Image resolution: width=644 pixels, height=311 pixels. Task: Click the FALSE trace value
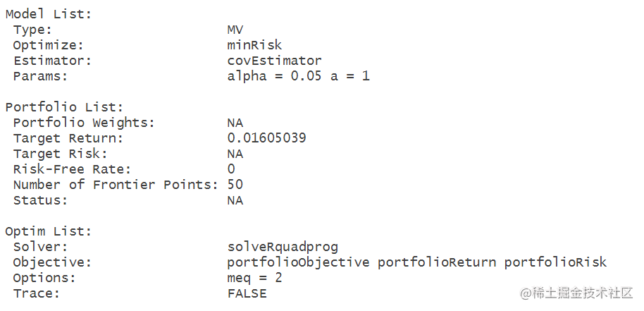(x=247, y=293)
